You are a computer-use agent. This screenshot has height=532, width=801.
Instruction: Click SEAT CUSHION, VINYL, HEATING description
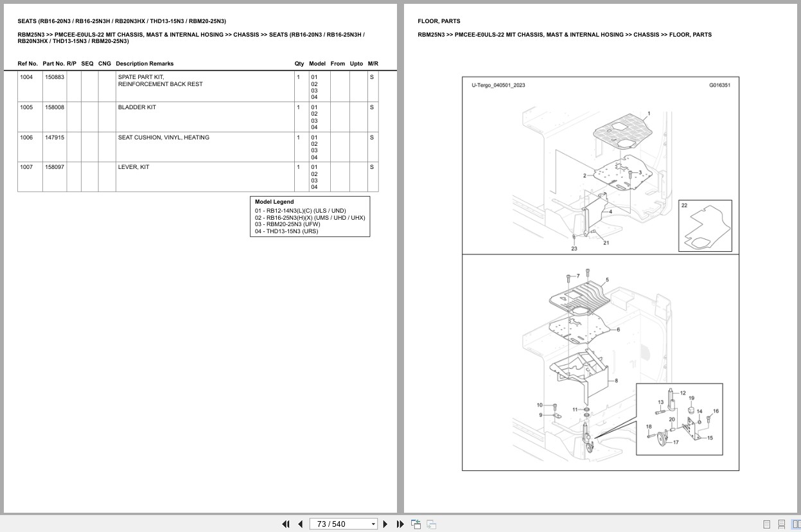pyautogui.click(x=163, y=137)
